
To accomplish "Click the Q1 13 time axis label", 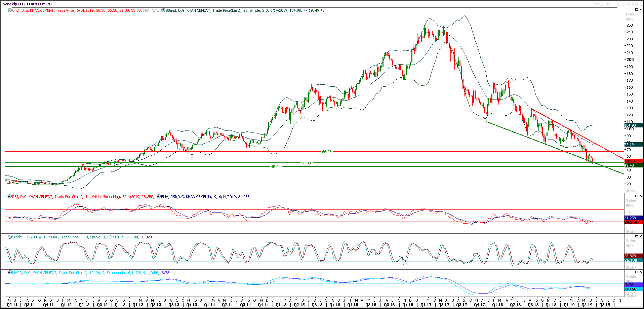I will [138, 305].
